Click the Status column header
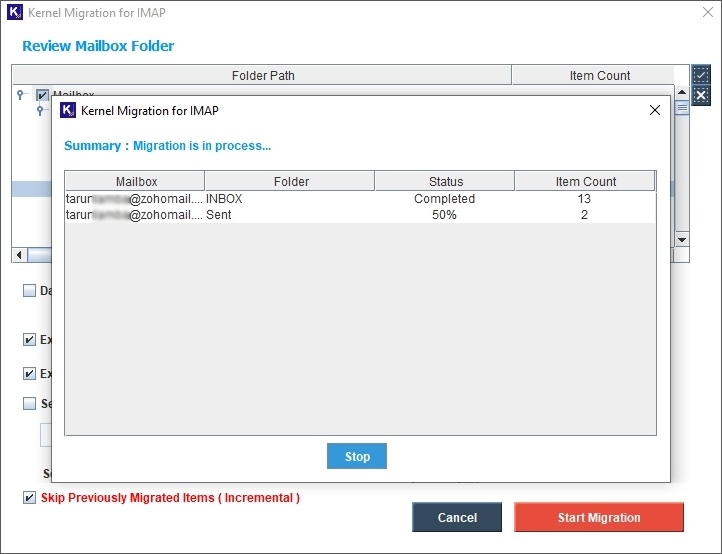722x554 pixels. coord(445,181)
